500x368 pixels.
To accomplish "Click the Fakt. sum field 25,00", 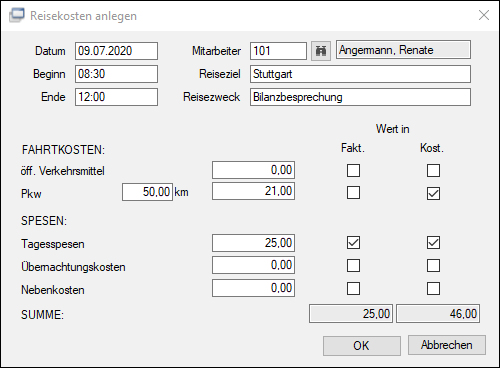I will [x=351, y=313].
